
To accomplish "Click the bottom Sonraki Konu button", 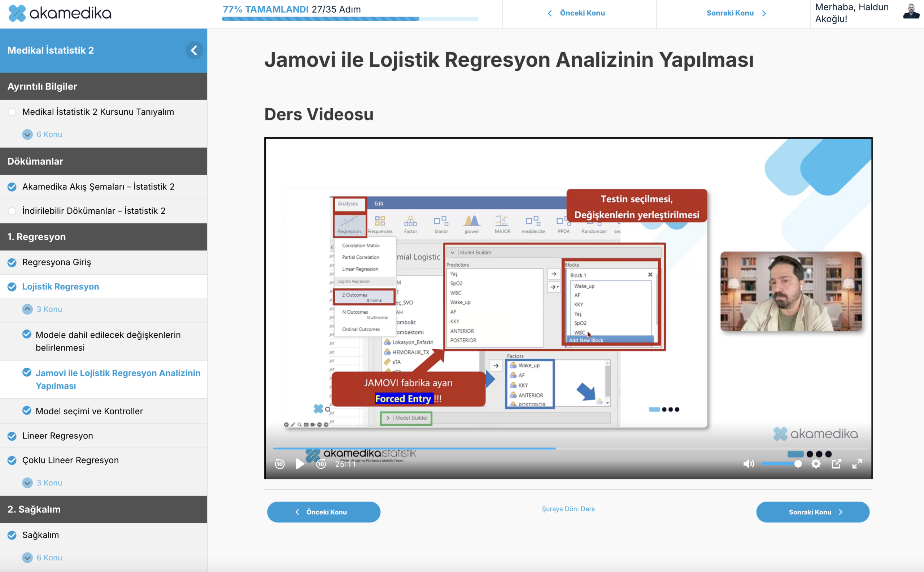I will pos(812,512).
